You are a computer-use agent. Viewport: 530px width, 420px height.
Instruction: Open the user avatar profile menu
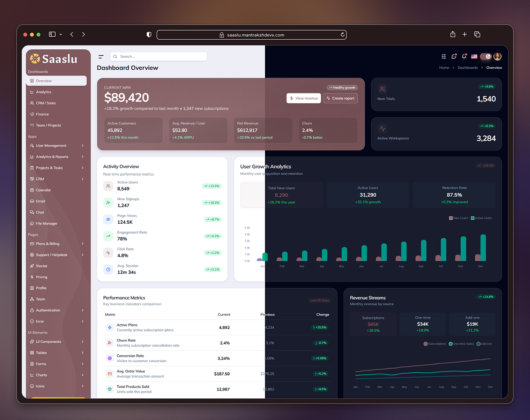pyautogui.click(x=498, y=56)
